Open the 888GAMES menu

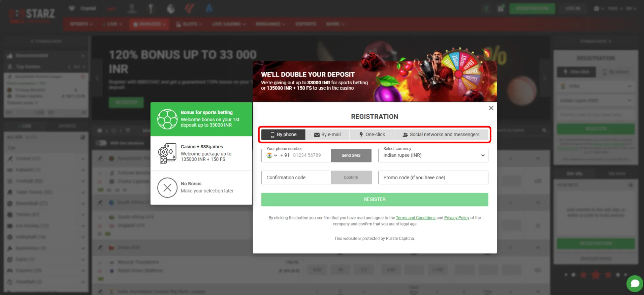pos(270,24)
